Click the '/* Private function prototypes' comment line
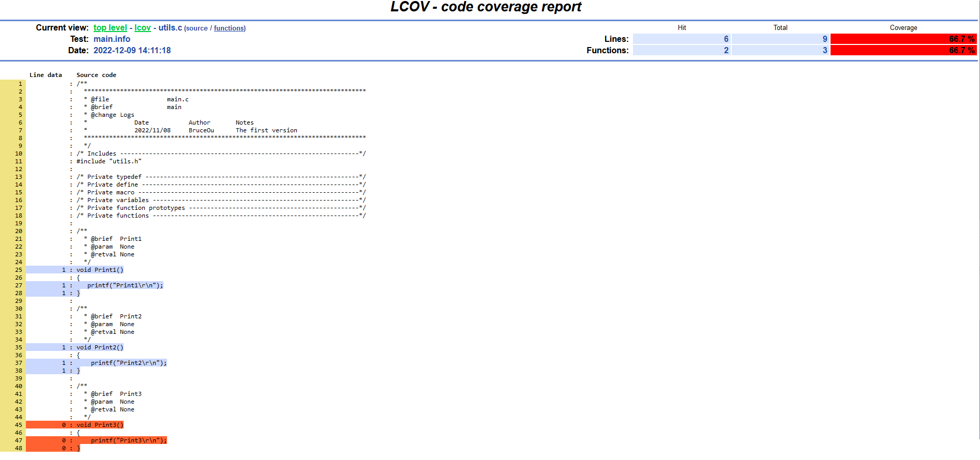The image size is (980, 460). click(221, 208)
